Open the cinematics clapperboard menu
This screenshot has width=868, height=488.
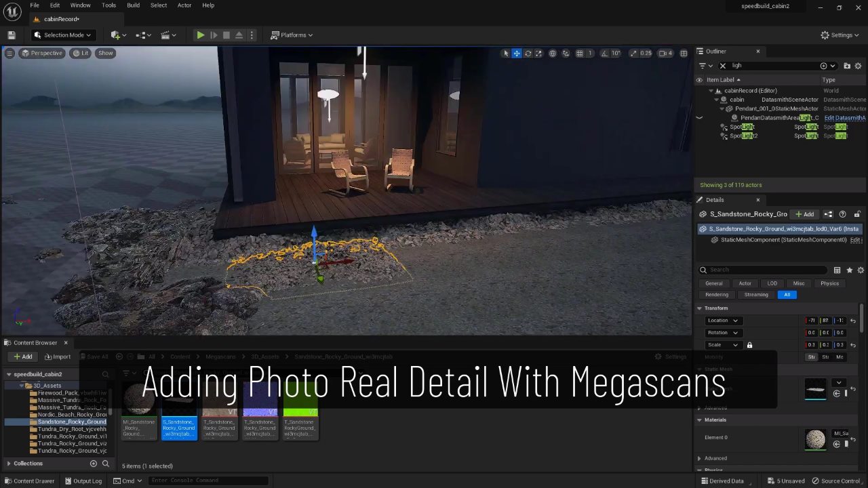pos(168,35)
